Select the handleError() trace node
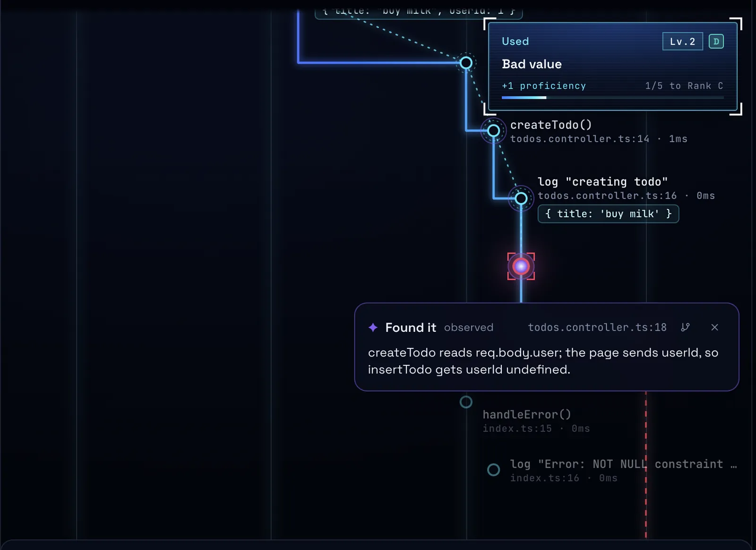 (x=466, y=402)
